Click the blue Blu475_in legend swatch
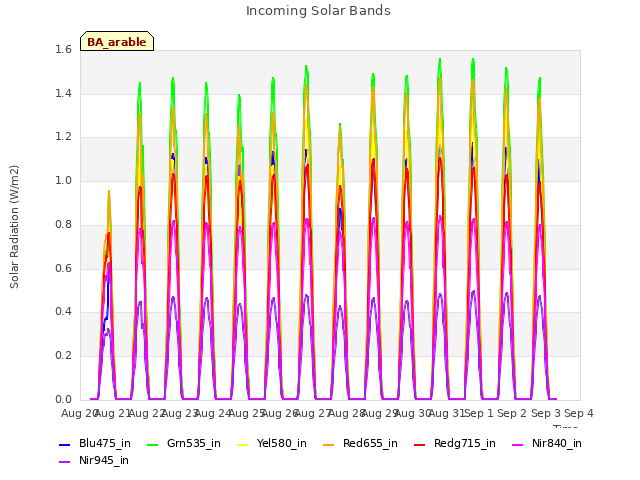Viewport: 640px width, 480px height. click(65, 444)
